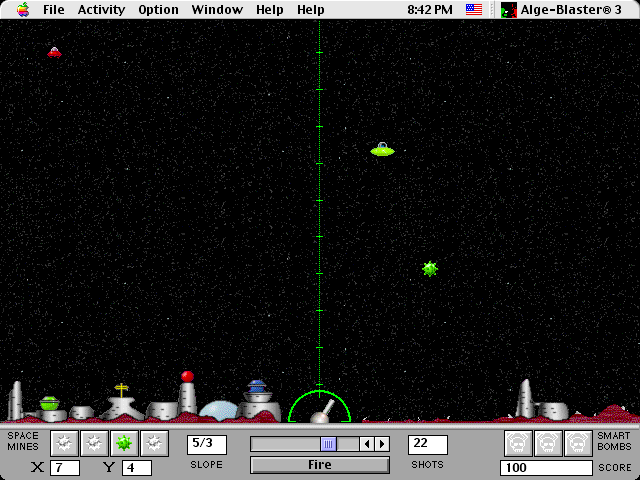Image resolution: width=640 pixels, height=480 pixels.
Task: Click the SLOPE label
Action: click(207, 465)
